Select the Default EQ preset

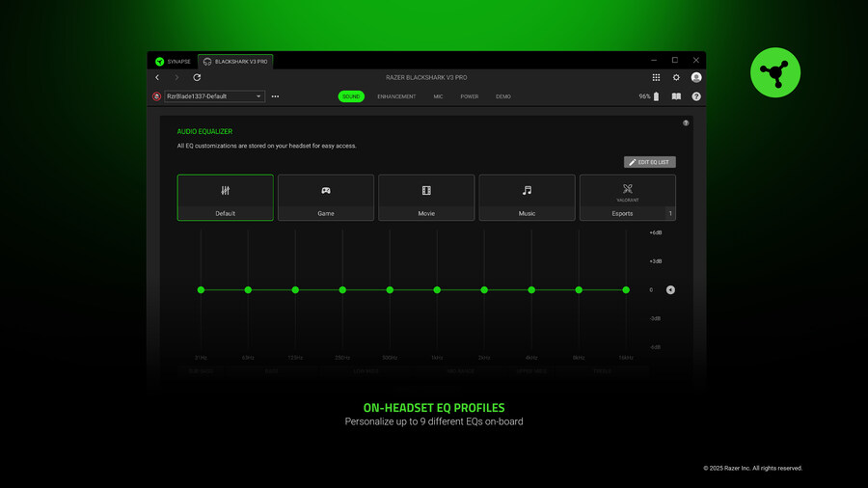pos(226,198)
